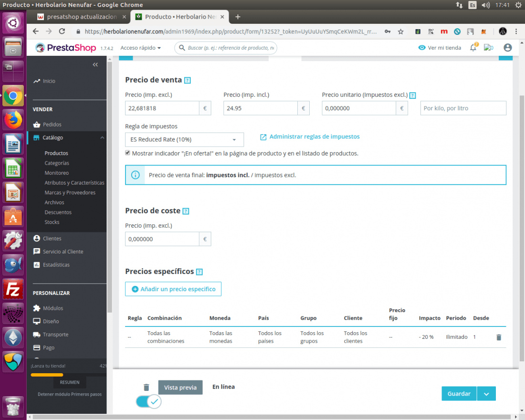Open the arrow dropdown next to Guardar

tap(486, 394)
